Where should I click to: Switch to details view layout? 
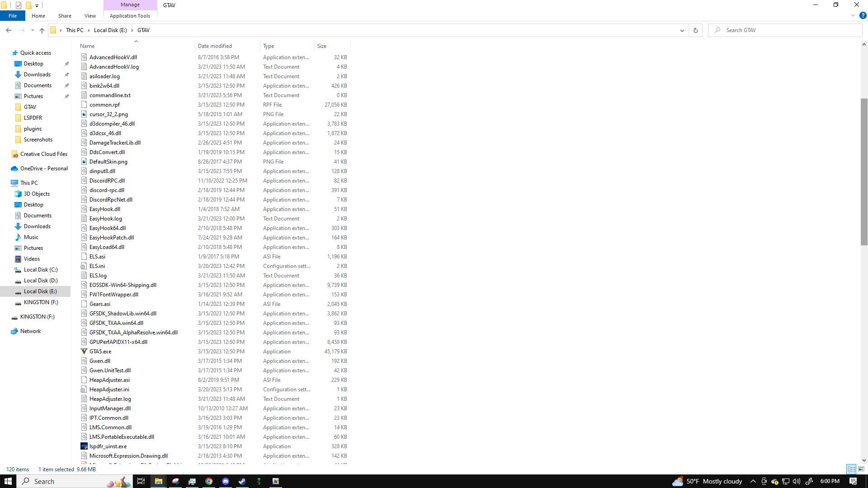[851, 469]
